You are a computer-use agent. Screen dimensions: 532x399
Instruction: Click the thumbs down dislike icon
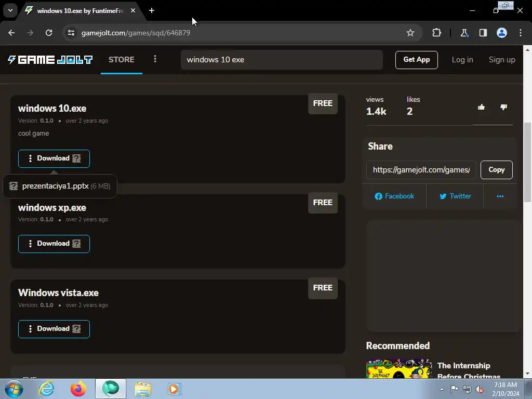(503, 107)
